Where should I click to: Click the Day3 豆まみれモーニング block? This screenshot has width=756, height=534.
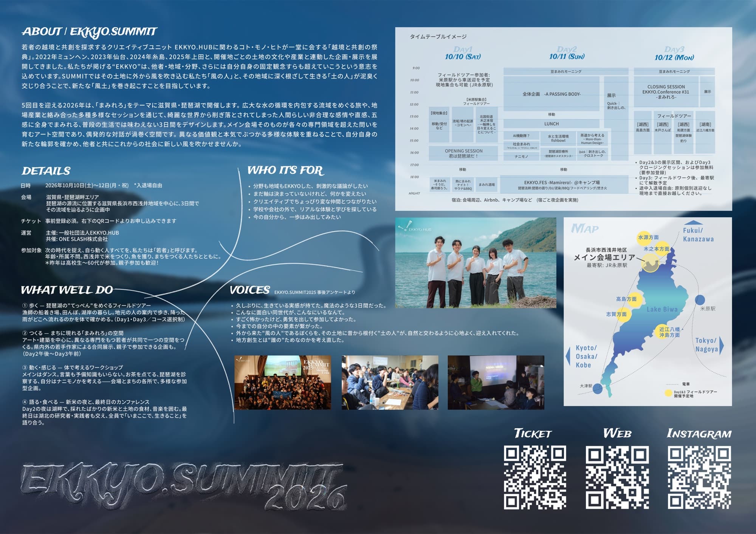tap(674, 71)
